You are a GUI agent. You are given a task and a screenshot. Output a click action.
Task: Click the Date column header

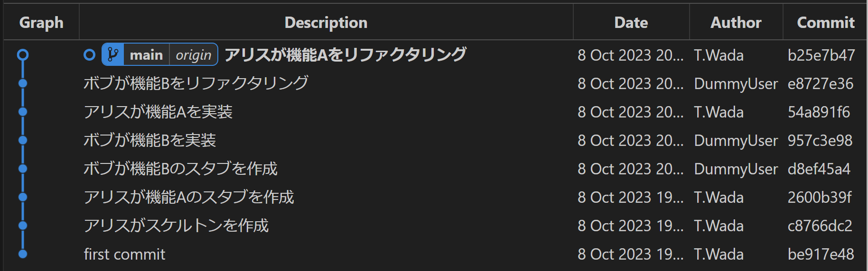coord(631,22)
